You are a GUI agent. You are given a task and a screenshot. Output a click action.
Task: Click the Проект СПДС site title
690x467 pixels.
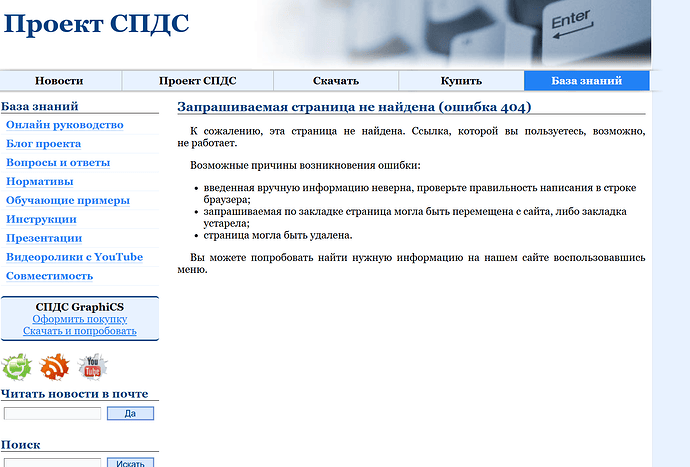coord(96,23)
